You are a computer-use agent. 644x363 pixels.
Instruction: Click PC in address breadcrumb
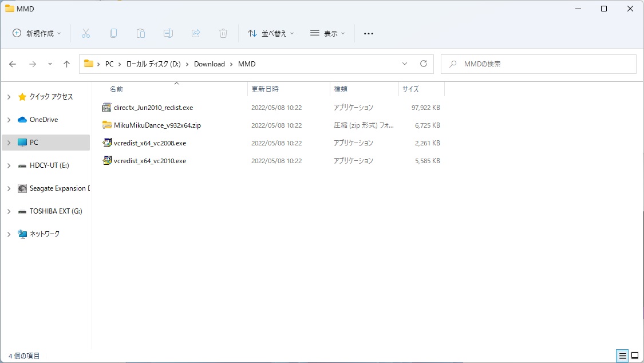pyautogui.click(x=109, y=64)
